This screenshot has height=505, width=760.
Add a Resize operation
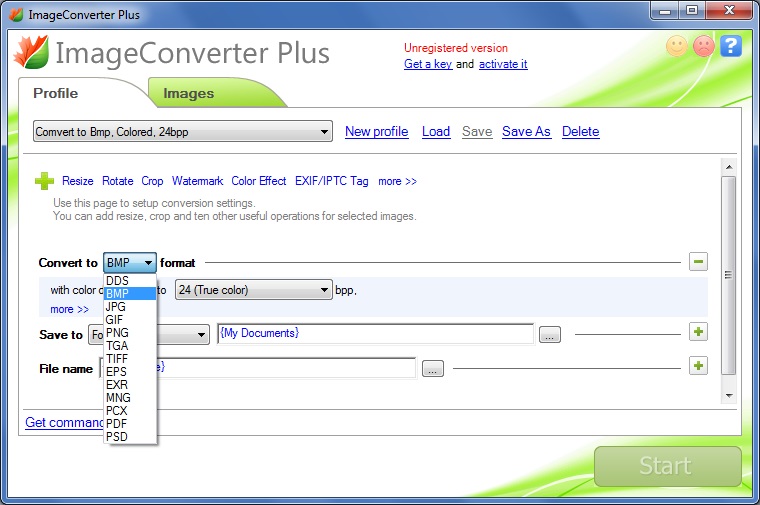[78, 181]
